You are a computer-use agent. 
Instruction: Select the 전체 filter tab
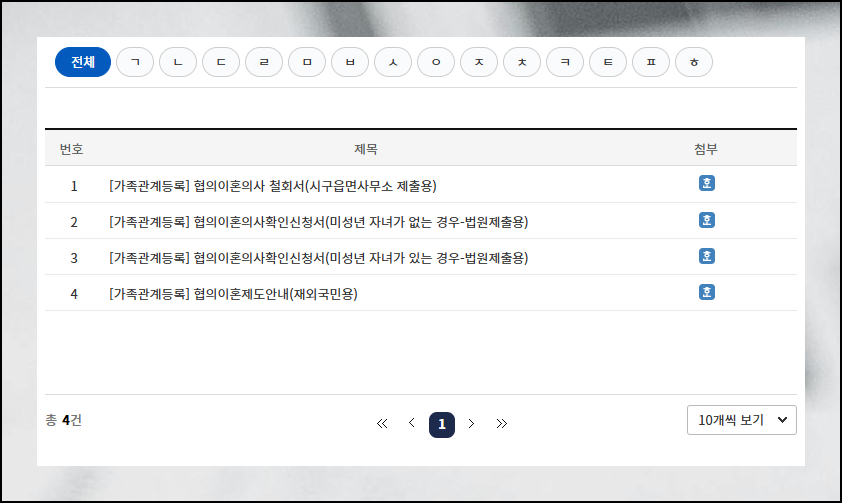coord(83,62)
